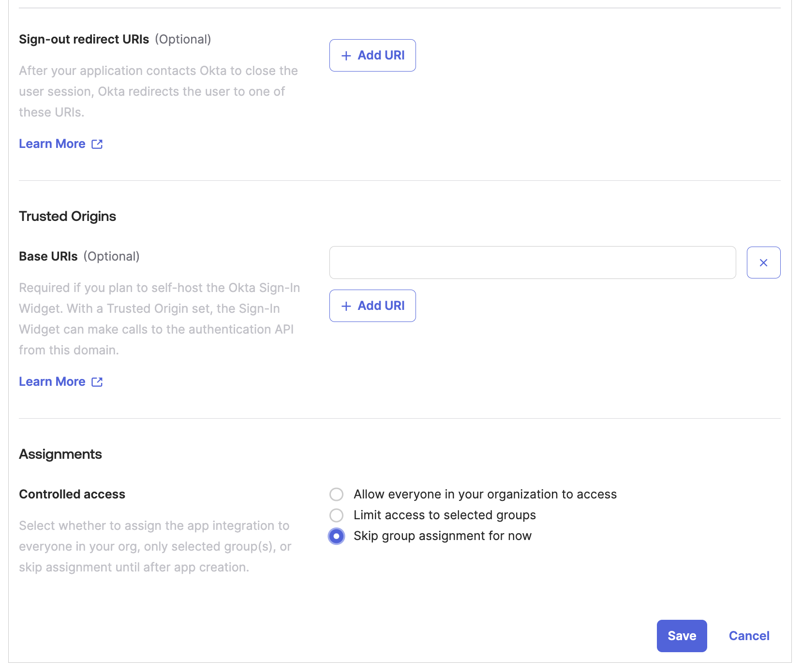Remove the empty Base URI entry with the X icon
This screenshot has height=672, width=802.
click(763, 263)
